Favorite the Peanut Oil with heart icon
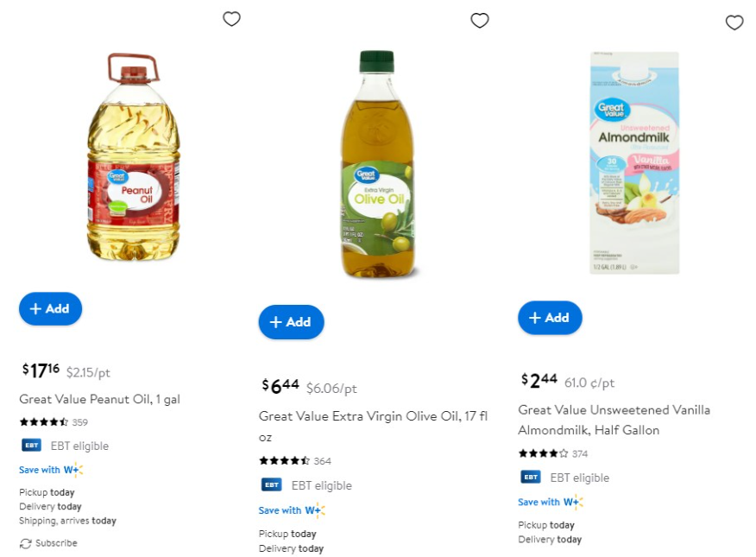Screen dimensions: 756x557 [x=231, y=19]
